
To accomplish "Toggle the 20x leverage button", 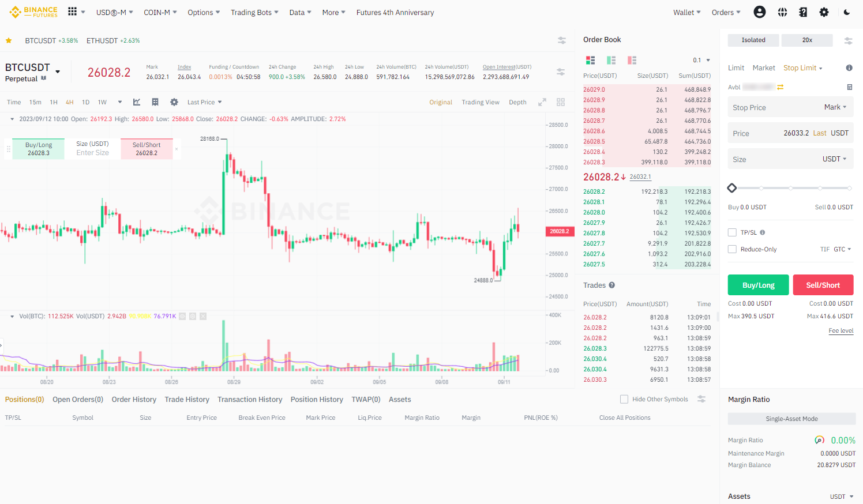I will click(807, 40).
